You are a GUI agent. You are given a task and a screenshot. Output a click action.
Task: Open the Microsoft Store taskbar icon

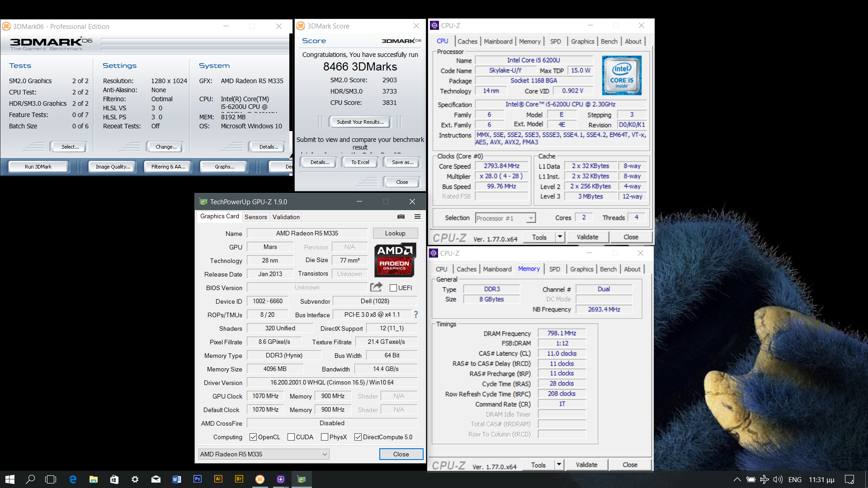114,479
